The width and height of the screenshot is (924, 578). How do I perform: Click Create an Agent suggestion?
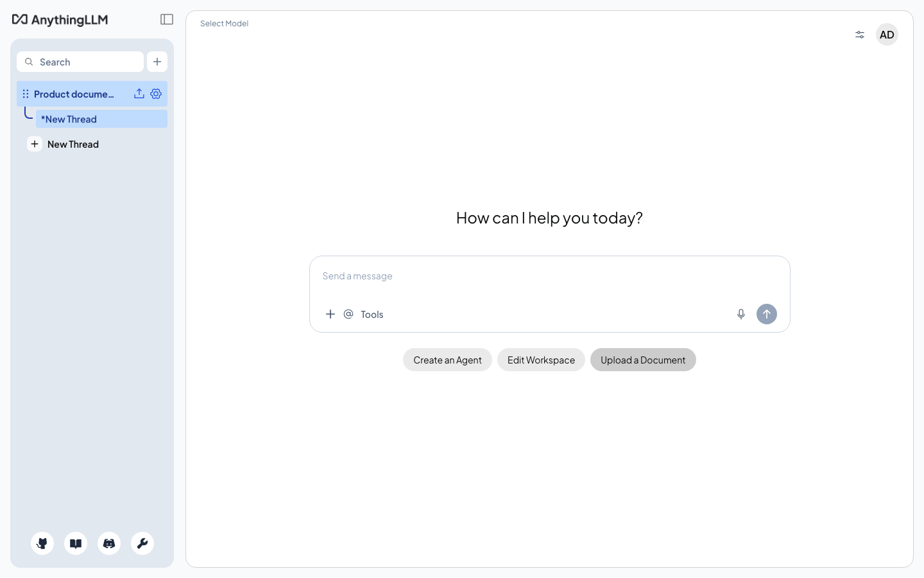tap(447, 360)
